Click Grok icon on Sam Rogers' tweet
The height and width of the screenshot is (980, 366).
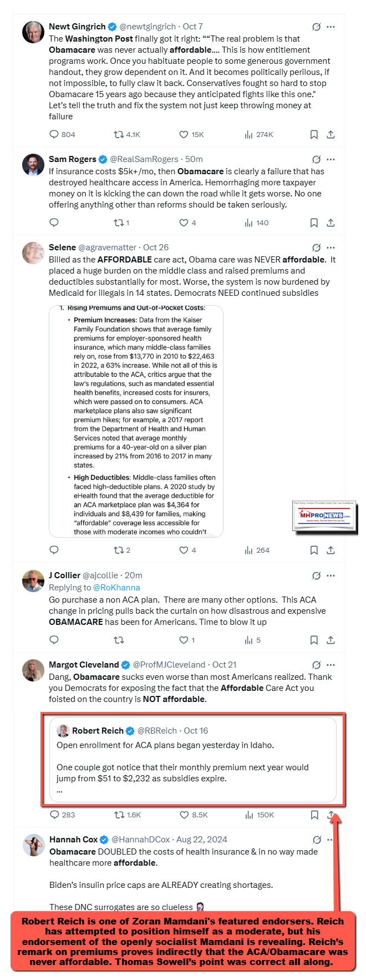[x=316, y=159]
